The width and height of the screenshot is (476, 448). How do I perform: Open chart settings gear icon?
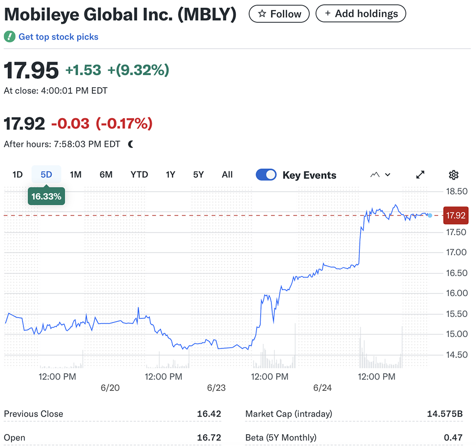[x=454, y=175]
